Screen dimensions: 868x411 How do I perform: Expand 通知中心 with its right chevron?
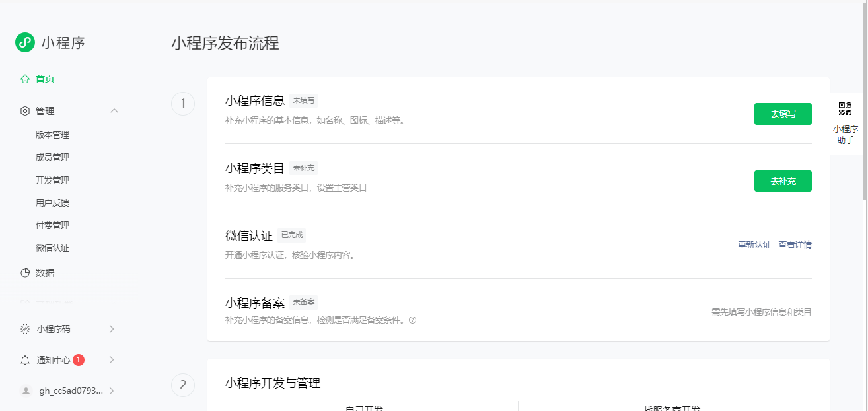tap(112, 360)
